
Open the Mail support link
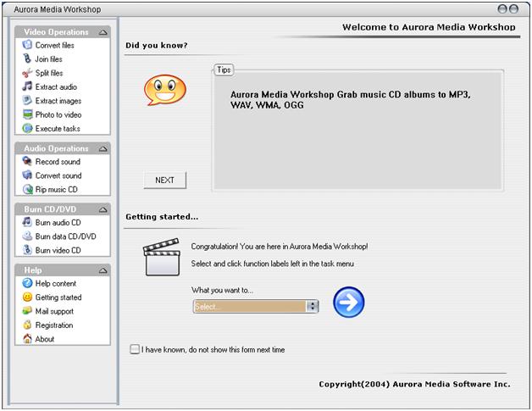[54, 311]
